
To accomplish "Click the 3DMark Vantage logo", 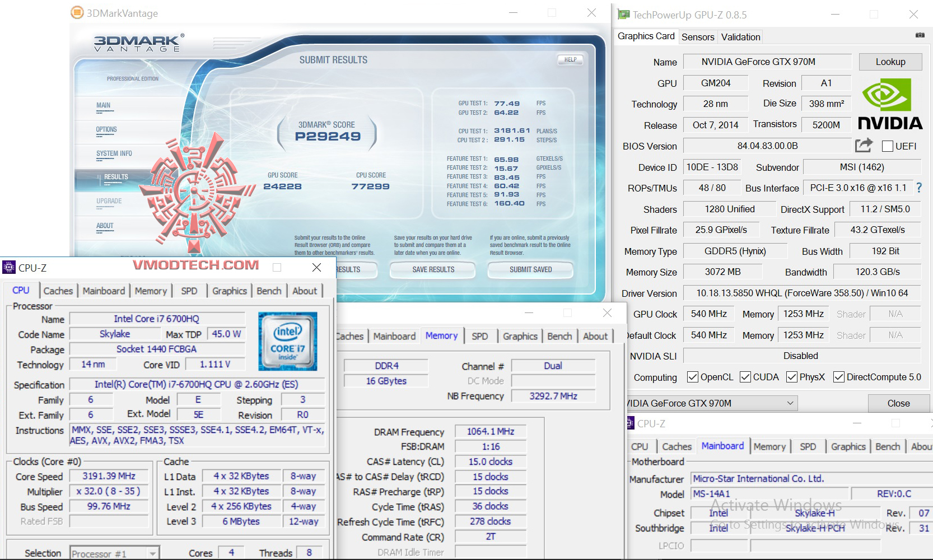I will click(x=138, y=43).
